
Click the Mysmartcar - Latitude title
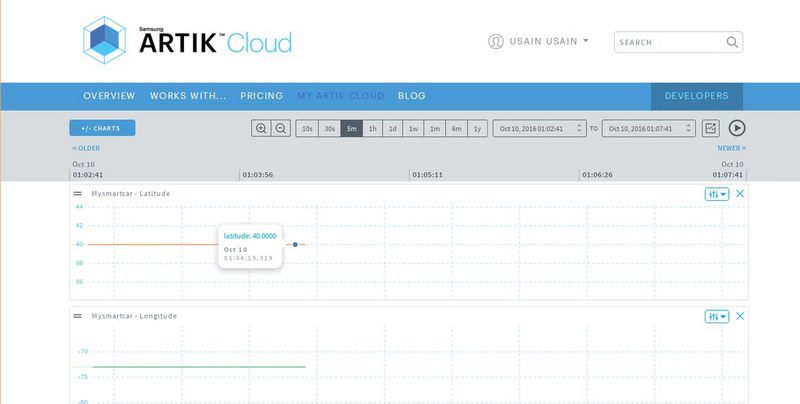(131, 194)
